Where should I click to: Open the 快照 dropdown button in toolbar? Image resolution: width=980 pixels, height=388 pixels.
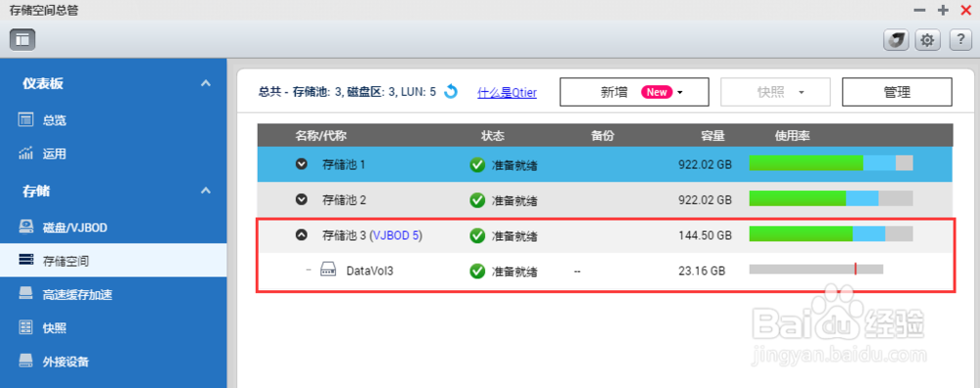(775, 92)
